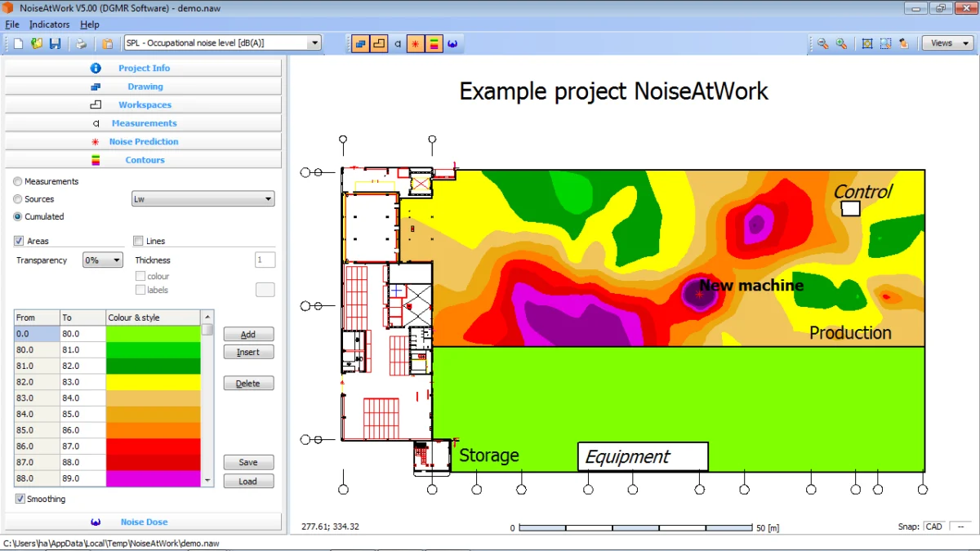Select the magenta 88.0–89.0 colour swatch

tap(154, 478)
